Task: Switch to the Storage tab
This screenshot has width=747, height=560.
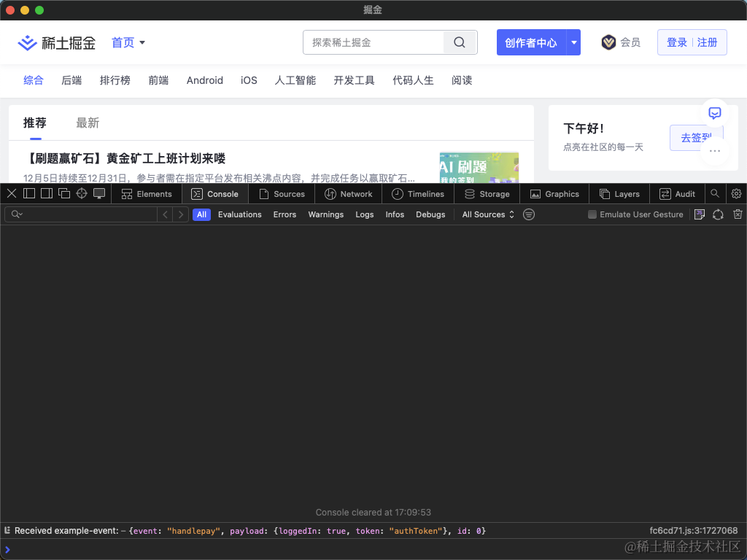Action: pos(487,194)
